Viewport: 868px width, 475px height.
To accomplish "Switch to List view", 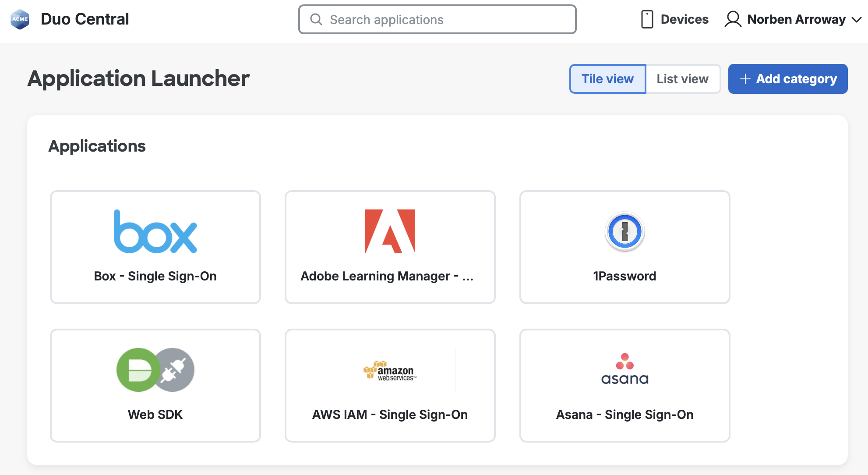I will [x=682, y=79].
